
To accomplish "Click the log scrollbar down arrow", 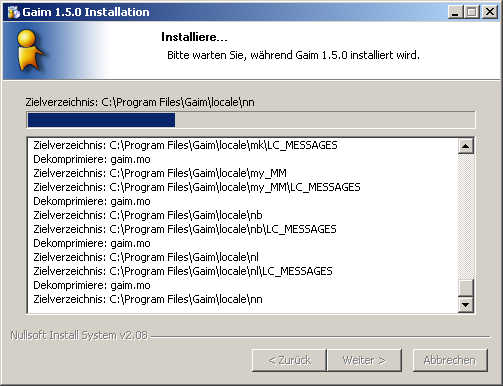I will (466, 304).
